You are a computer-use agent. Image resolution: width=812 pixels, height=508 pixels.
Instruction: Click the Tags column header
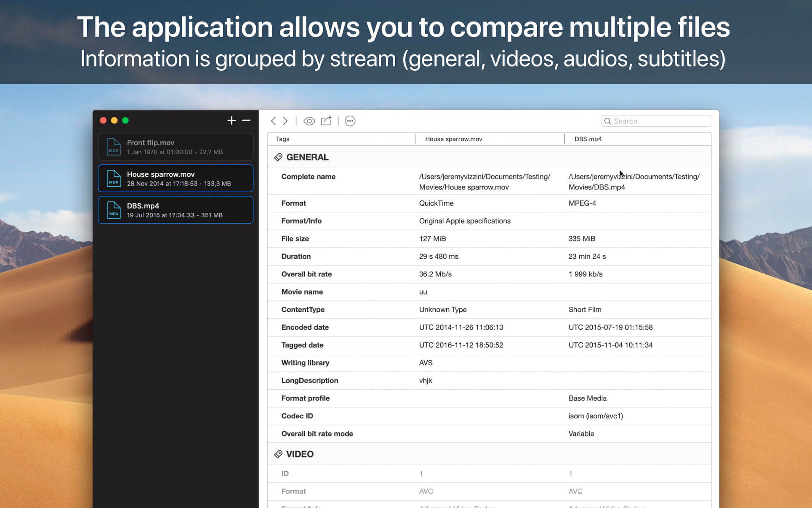282,139
